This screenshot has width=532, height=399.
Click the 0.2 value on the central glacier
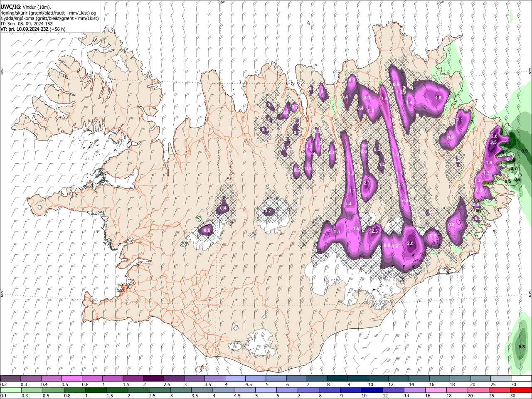tap(268, 211)
